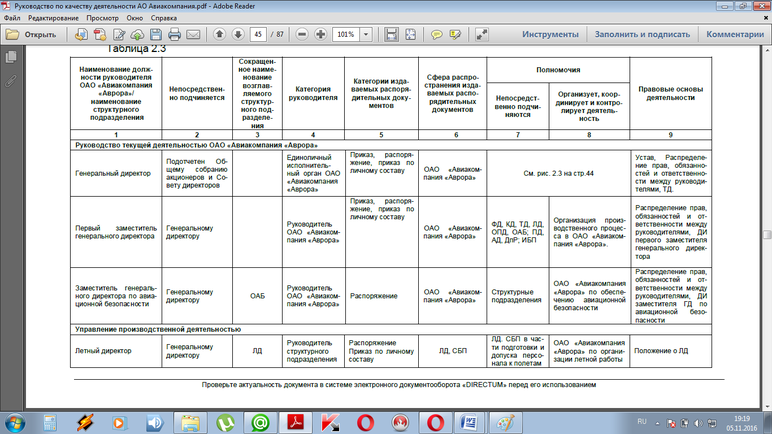
Task: Open Windows Explorer folder on the taskbar
Action: coord(190,423)
